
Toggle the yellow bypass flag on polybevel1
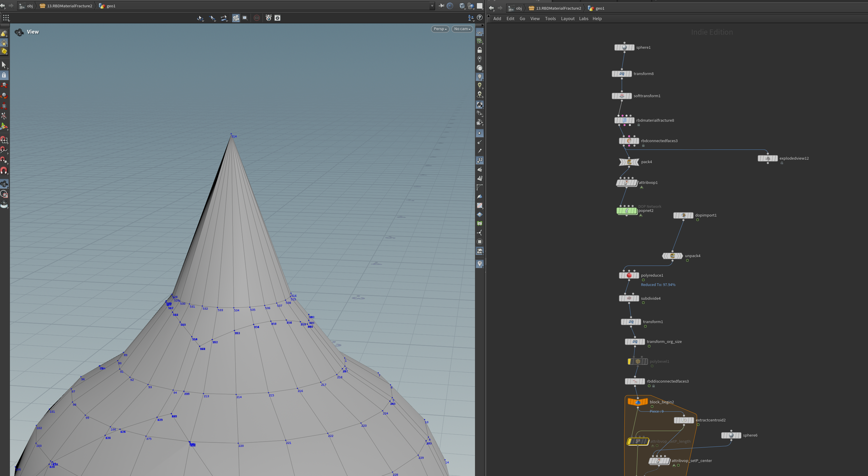pos(629,361)
